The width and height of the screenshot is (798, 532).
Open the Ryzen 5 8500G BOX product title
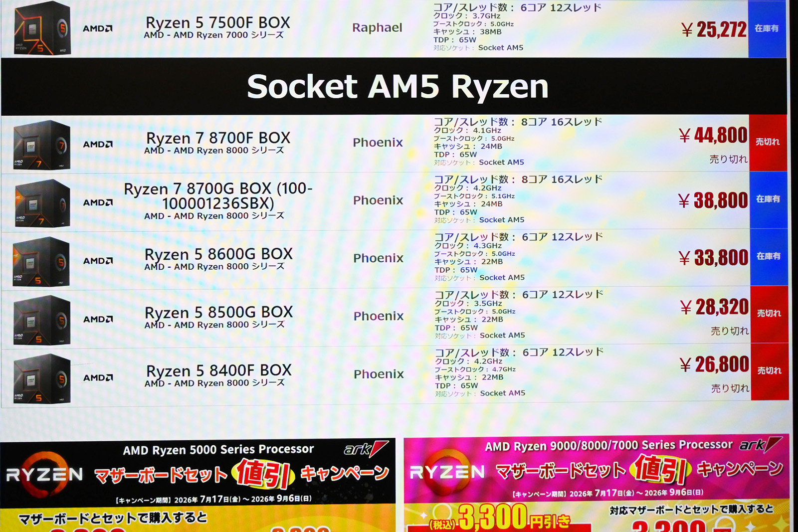(218, 312)
